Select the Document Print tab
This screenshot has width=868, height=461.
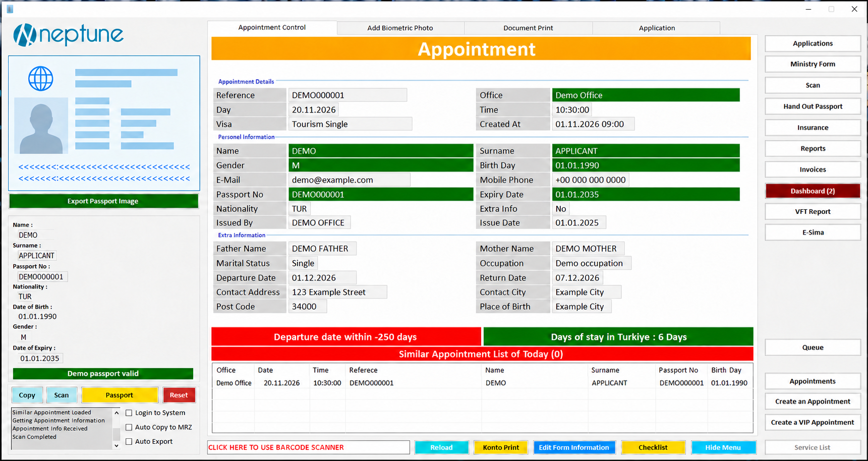click(x=528, y=28)
